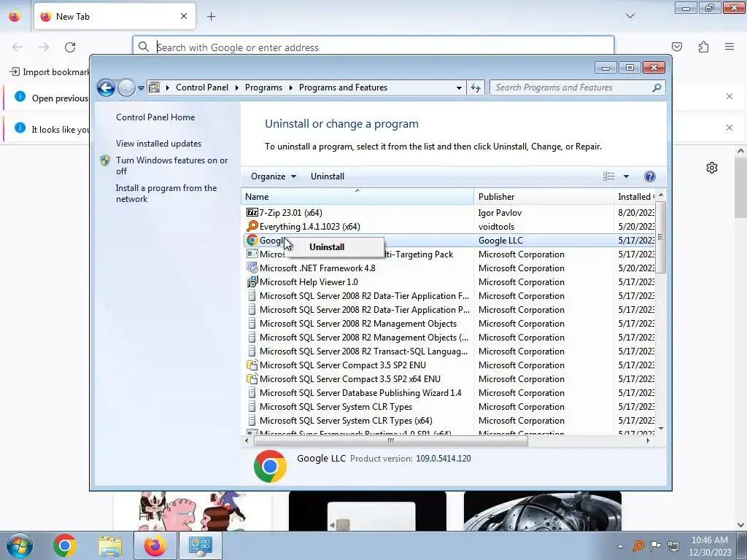Select Microsoft SQL Server System CLR Types (x64)
Screen dimensions: 747x560
(x=346, y=421)
